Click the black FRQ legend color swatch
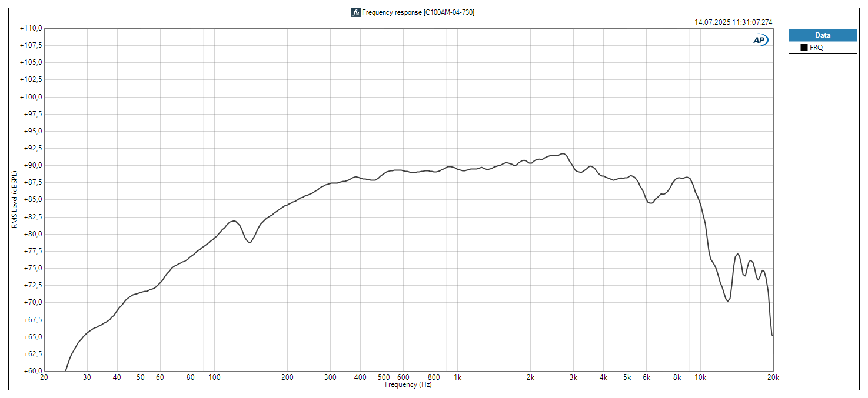This screenshot has width=868, height=398. click(804, 48)
